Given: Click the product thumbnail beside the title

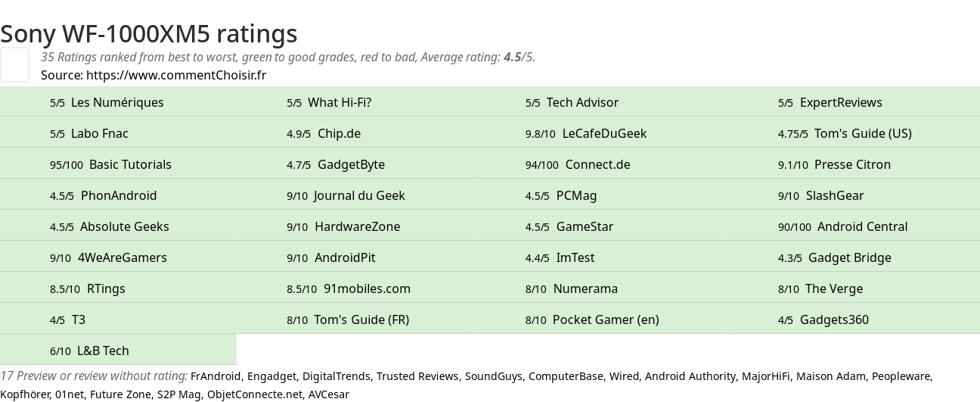Looking at the screenshot, I should (14, 64).
